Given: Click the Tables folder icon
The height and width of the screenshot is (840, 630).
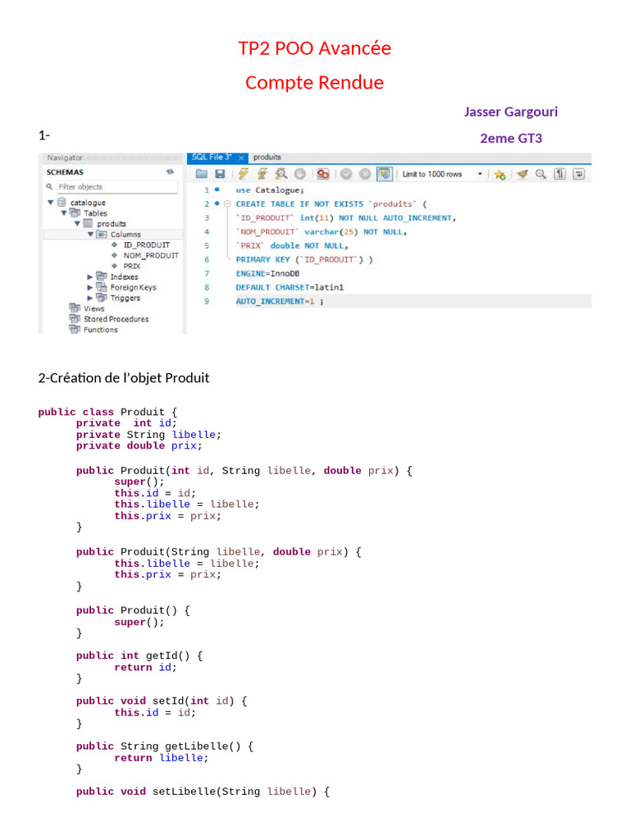Looking at the screenshot, I should (x=75, y=212).
